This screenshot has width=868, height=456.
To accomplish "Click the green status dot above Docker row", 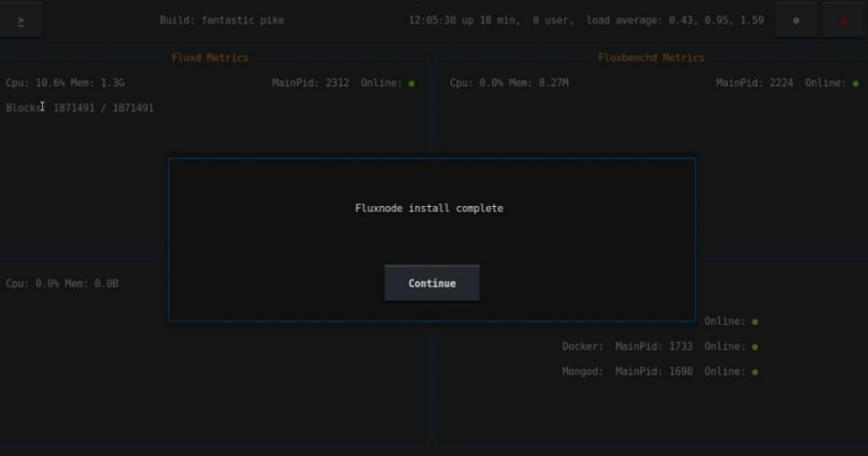I will 755,322.
